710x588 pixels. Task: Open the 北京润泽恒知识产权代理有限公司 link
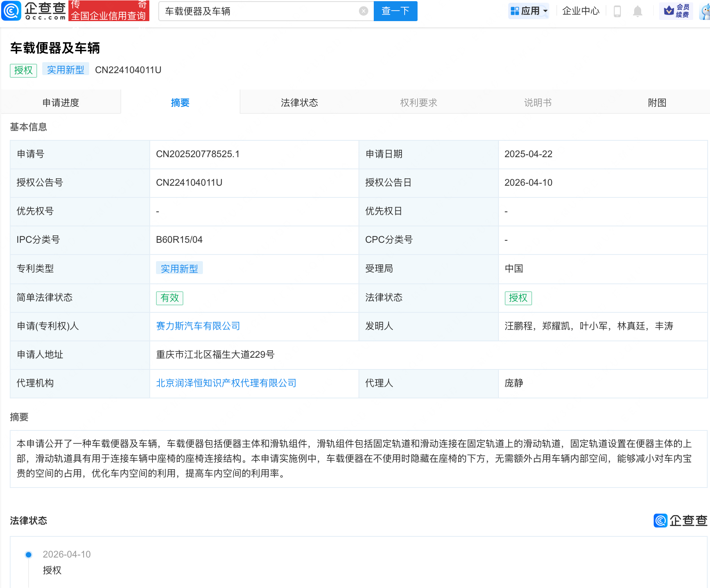pyautogui.click(x=226, y=383)
